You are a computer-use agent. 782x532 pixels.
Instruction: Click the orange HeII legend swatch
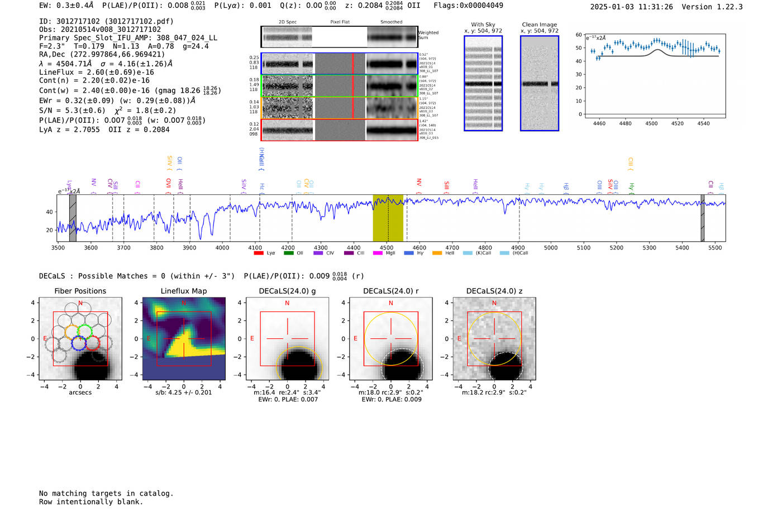(x=437, y=253)
